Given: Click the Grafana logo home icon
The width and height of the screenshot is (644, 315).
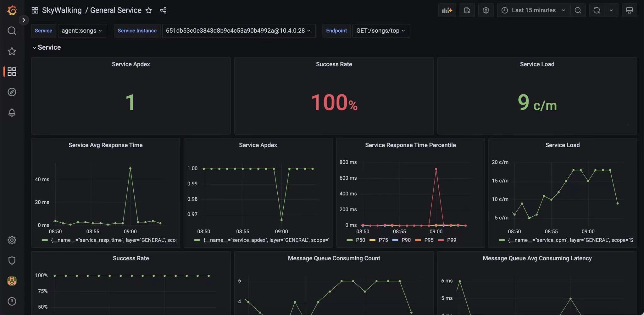Looking at the screenshot, I should (12, 10).
